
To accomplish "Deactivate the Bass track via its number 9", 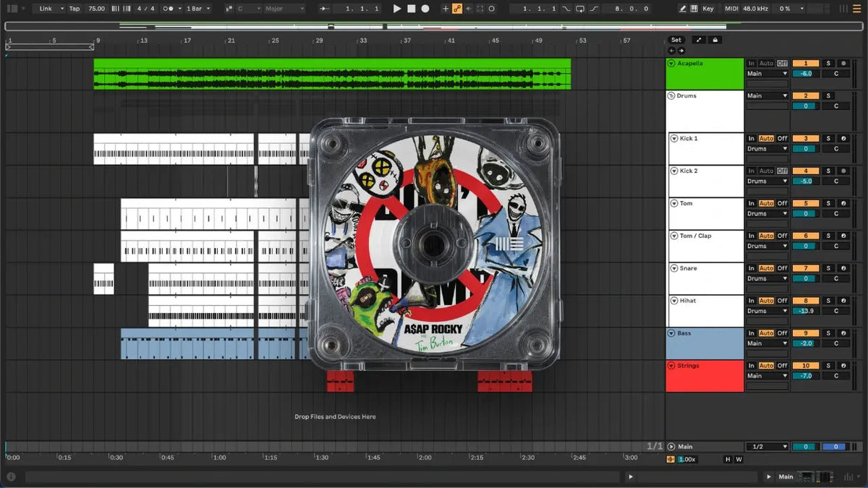I will (806, 333).
